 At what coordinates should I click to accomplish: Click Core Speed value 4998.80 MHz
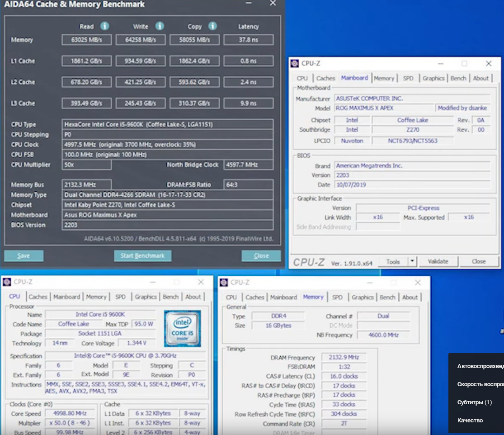[x=70, y=413]
